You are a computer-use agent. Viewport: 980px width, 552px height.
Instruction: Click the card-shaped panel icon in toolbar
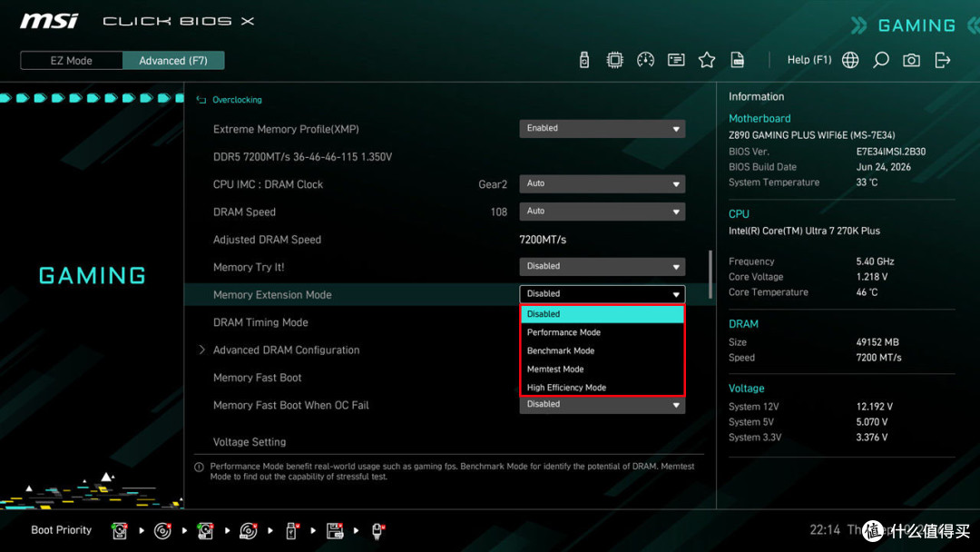click(676, 60)
